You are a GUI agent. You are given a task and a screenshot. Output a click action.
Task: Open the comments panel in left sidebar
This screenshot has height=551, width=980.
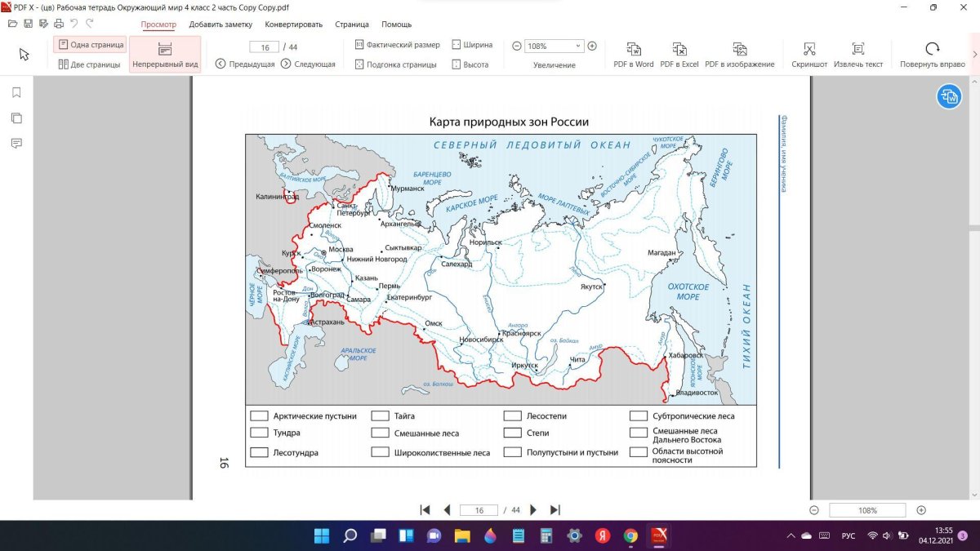tap(16, 144)
